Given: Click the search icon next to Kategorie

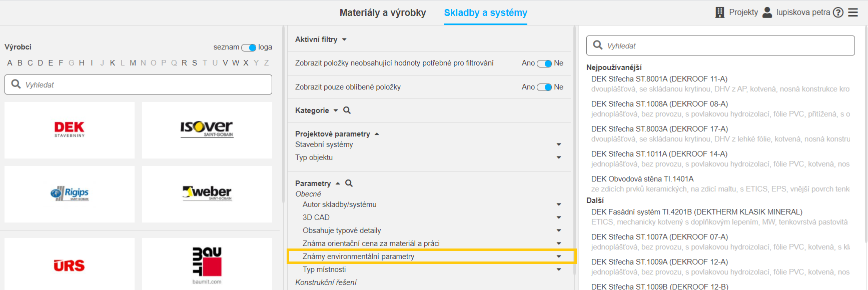Looking at the screenshot, I should point(347,110).
